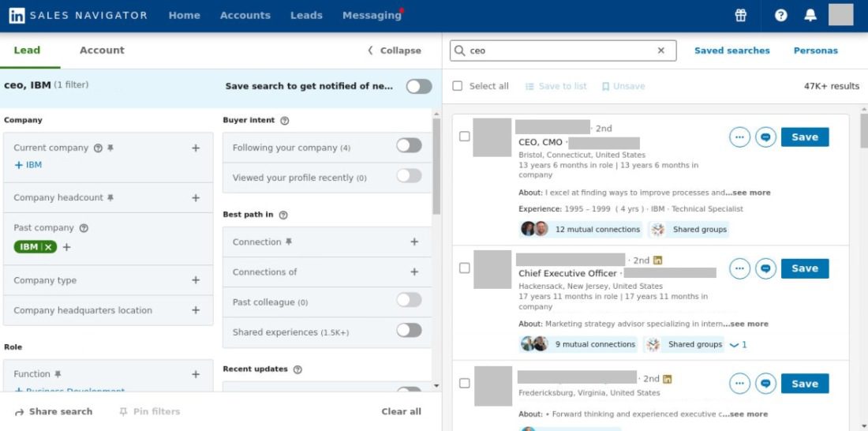Click the Recent updates help icon
868x431 pixels.
point(297,369)
